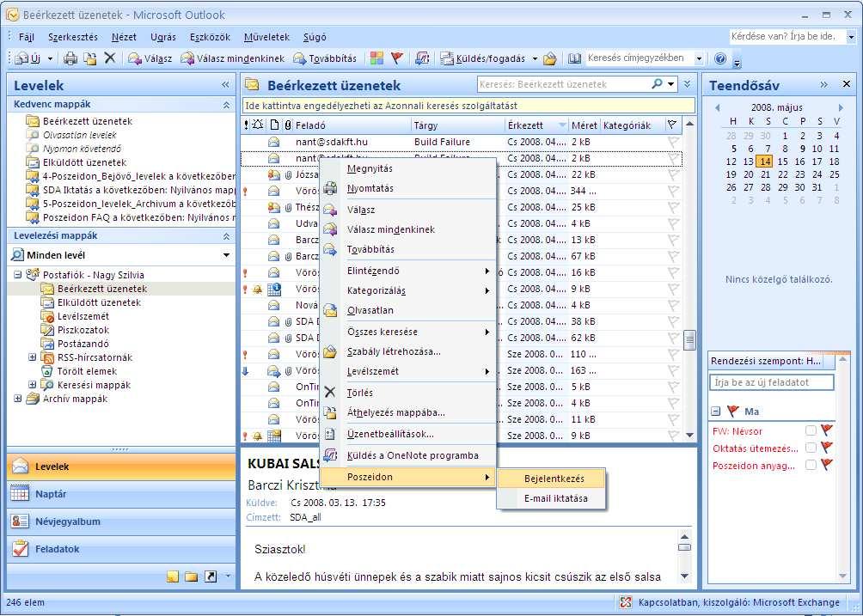This screenshot has width=863, height=616.
Task: Check the Poszeidon anyag task checkbox
Action: (811, 465)
